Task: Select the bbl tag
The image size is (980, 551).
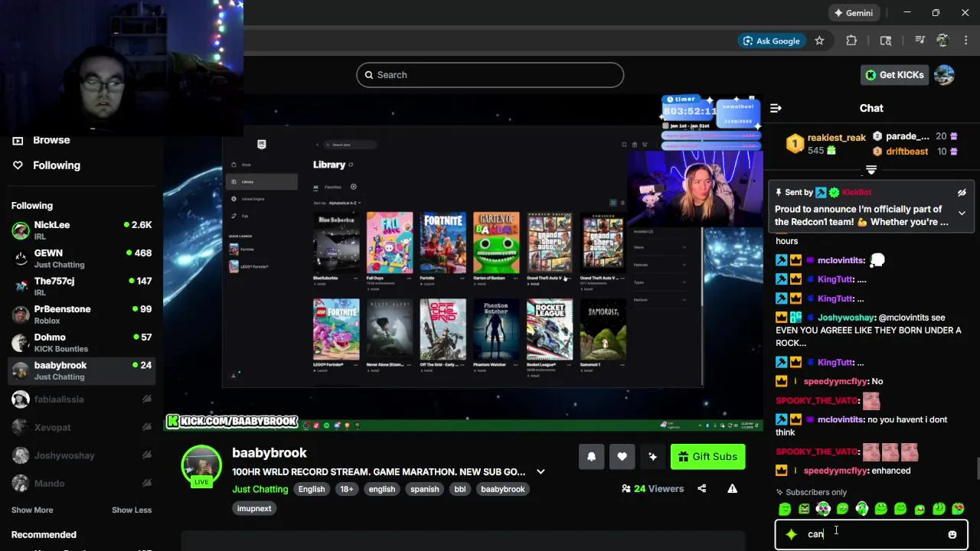Action: (460, 489)
